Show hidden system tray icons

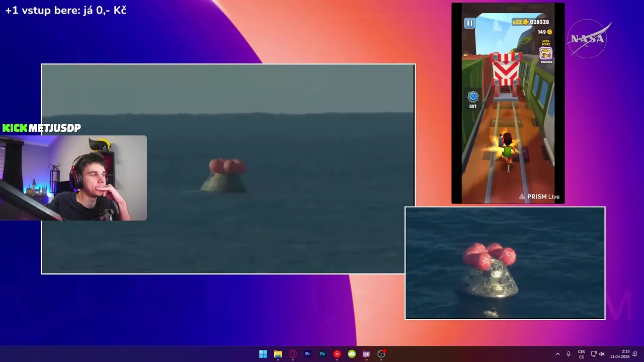[x=557, y=354]
